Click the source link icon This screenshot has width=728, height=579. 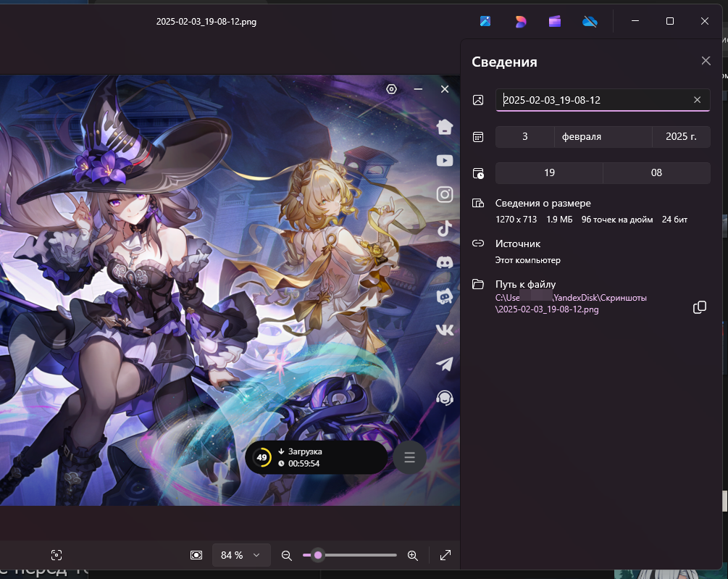pos(478,243)
